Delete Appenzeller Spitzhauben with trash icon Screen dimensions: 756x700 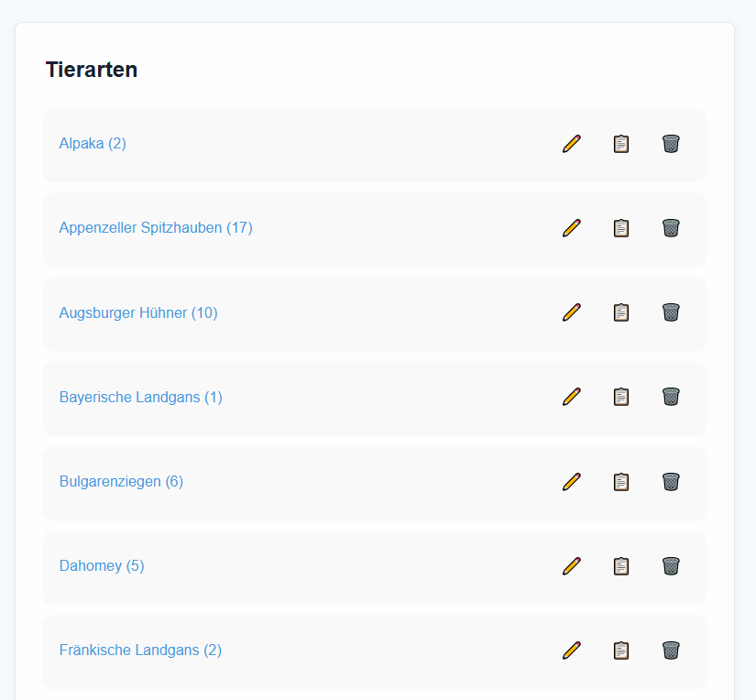pyautogui.click(x=671, y=228)
